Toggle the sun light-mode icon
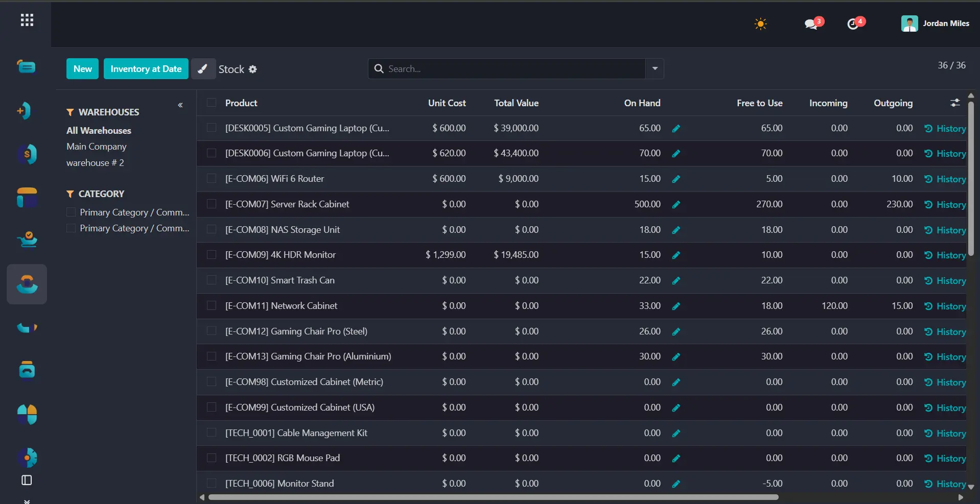This screenshot has height=504, width=980. point(760,23)
